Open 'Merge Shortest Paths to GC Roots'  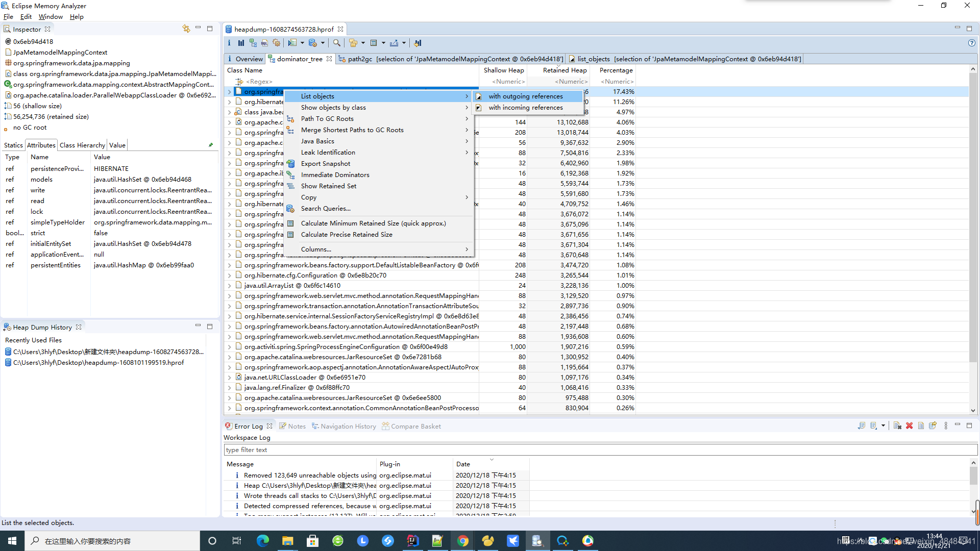[379, 130]
